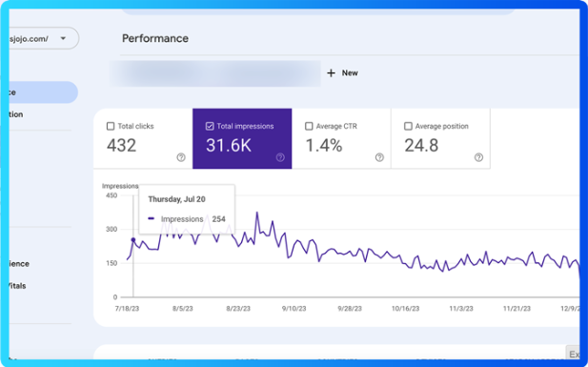Open help icon on Average position card

pyautogui.click(x=478, y=157)
